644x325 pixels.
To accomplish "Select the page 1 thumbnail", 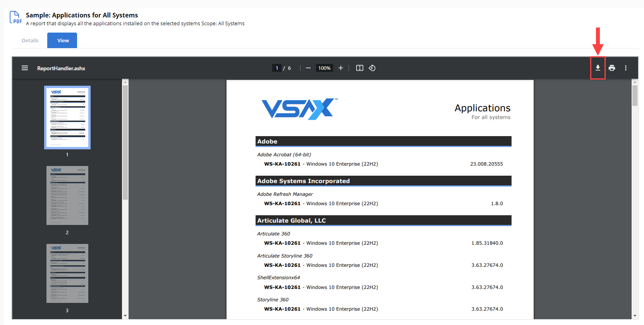I will pyautogui.click(x=67, y=117).
